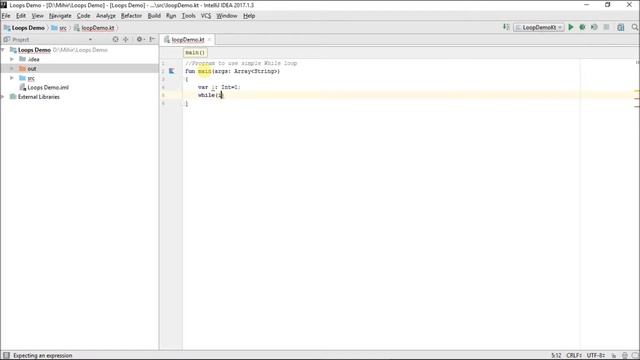Start debugging with the bug icon
640x360 pixels.
(x=582, y=27)
